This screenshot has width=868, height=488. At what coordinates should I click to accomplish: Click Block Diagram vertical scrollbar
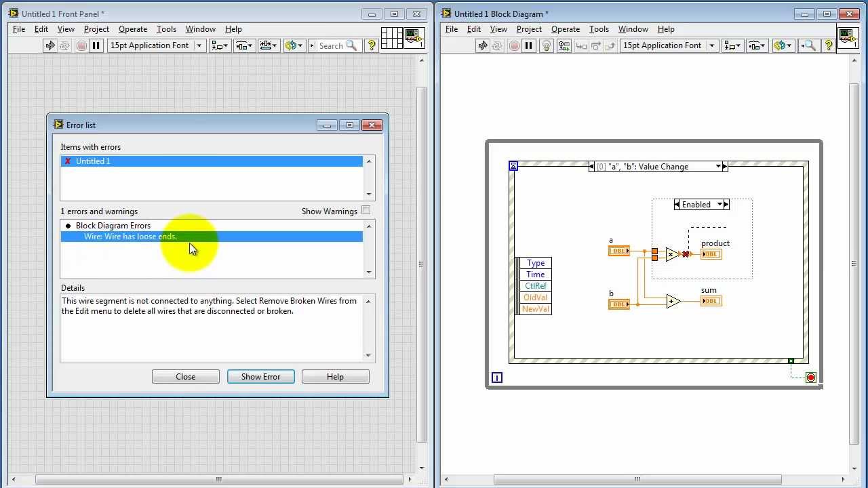pyautogui.click(x=854, y=264)
